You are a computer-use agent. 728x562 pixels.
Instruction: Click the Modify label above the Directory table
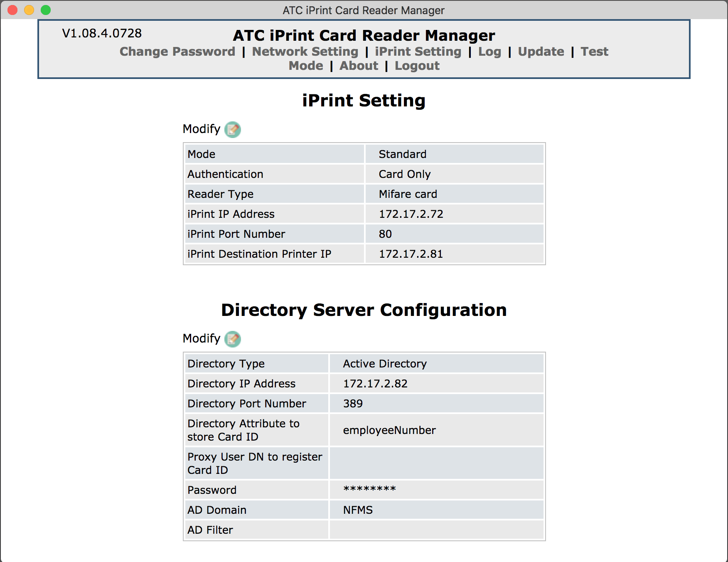tap(202, 338)
